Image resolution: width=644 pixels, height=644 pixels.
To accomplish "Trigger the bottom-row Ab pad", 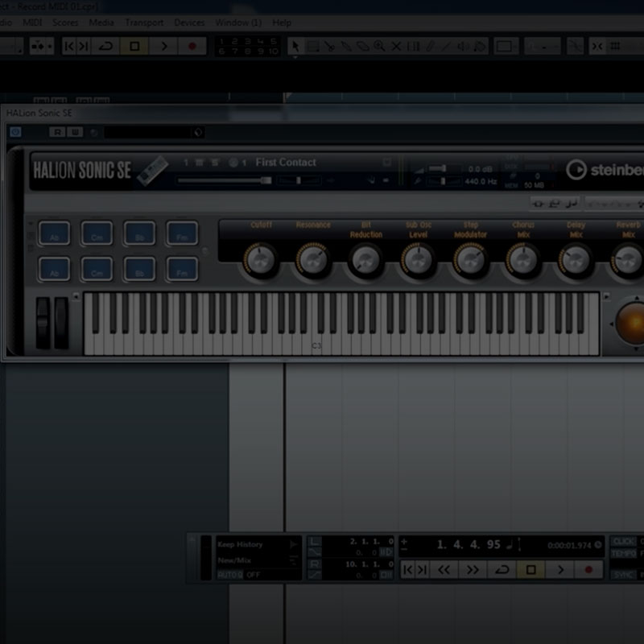I will point(54,269).
